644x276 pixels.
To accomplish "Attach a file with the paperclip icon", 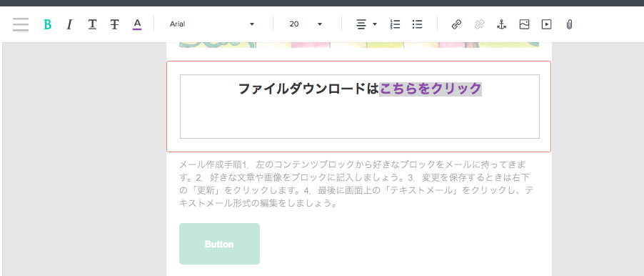I will coord(569,25).
